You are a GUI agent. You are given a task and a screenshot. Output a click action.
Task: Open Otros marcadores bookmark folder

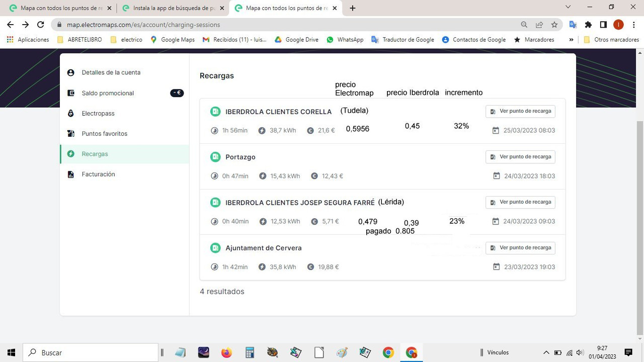click(611, 40)
